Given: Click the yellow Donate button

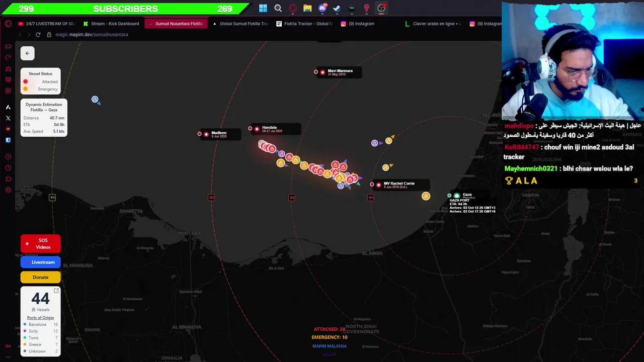Looking at the screenshot, I should [x=41, y=277].
